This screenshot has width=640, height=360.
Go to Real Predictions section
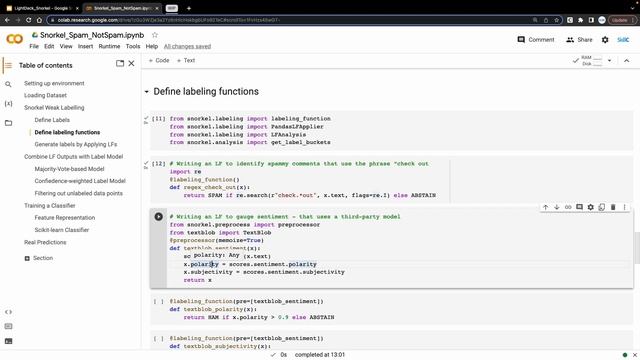point(45,242)
